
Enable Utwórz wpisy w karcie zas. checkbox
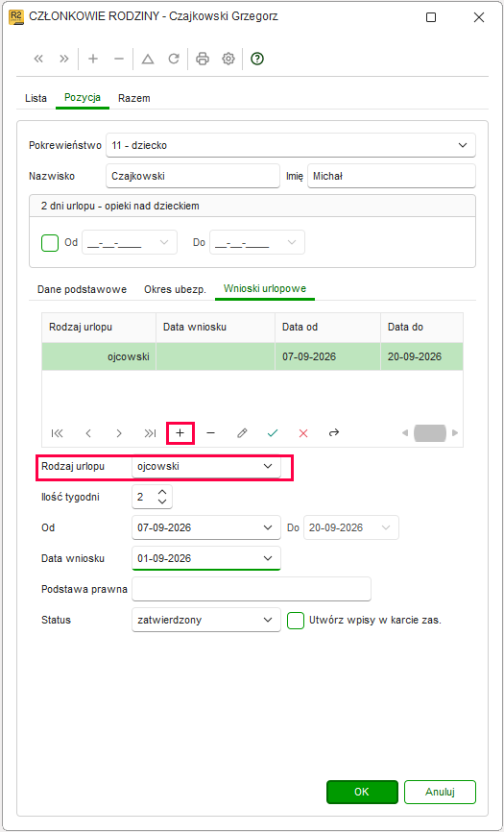click(x=296, y=621)
